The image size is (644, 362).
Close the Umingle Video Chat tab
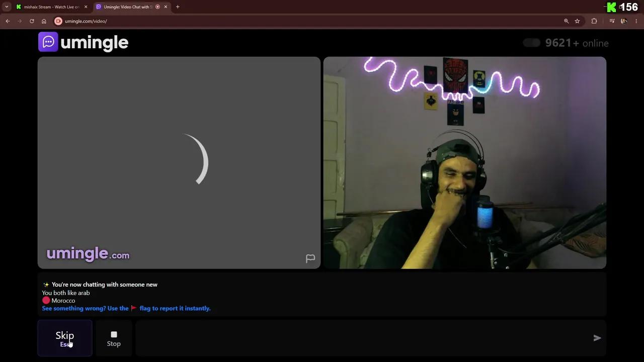(x=166, y=7)
